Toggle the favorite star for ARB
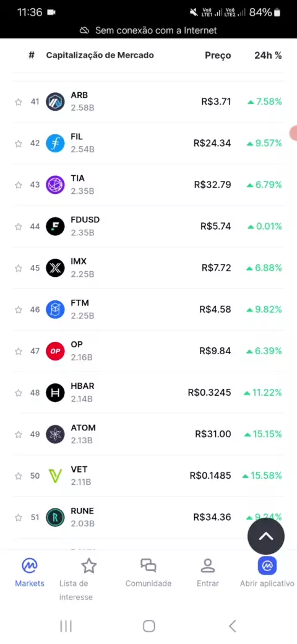Screen dimensions: 297x644 19,102
